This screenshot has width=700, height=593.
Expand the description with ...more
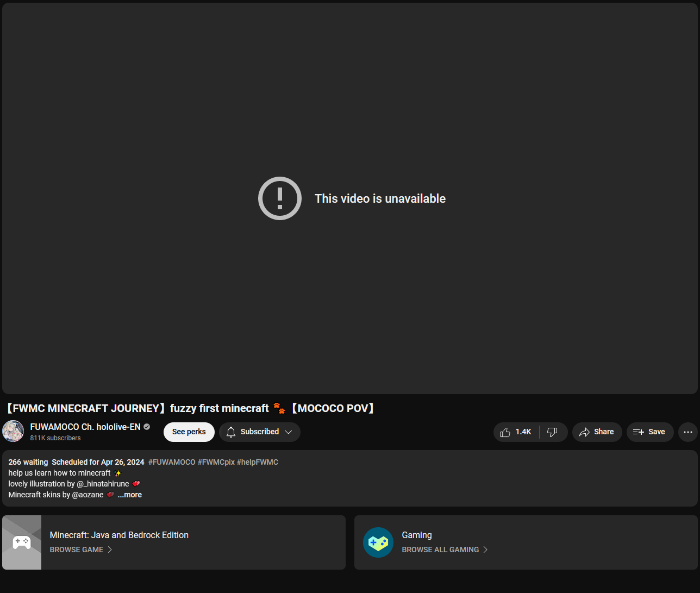click(130, 495)
